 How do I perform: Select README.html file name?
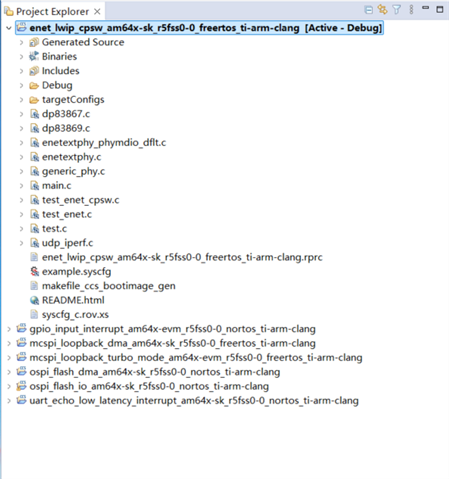coord(73,300)
